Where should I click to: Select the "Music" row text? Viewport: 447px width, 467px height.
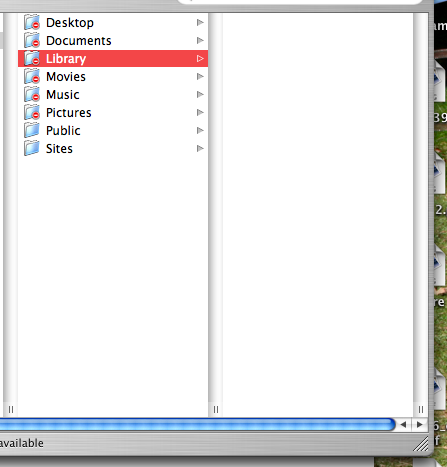(x=63, y=95)
